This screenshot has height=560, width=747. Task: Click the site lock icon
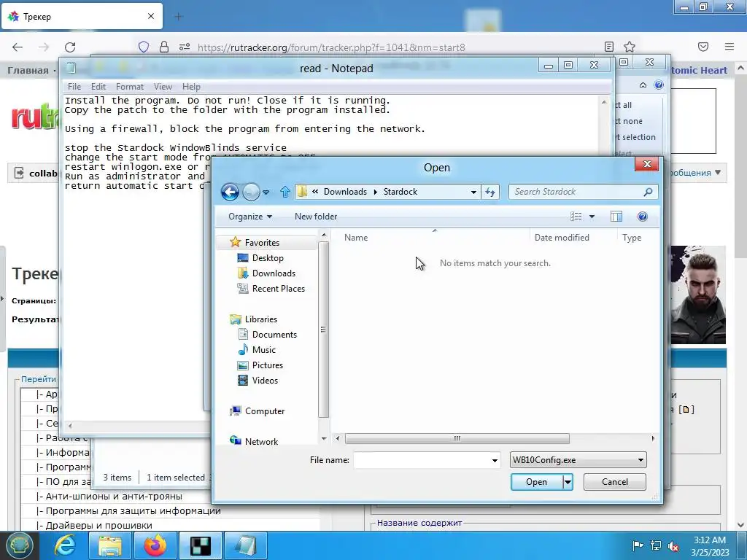click(164, 47)
